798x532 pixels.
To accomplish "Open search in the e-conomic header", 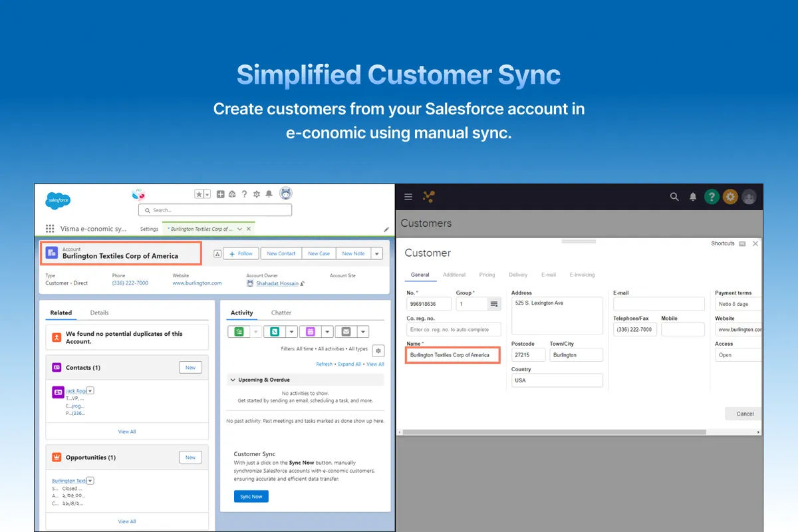I will [674, 197].
